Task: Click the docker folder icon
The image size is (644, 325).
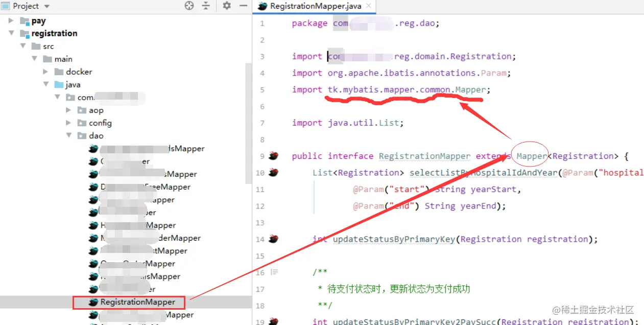Action: point(59,72)
